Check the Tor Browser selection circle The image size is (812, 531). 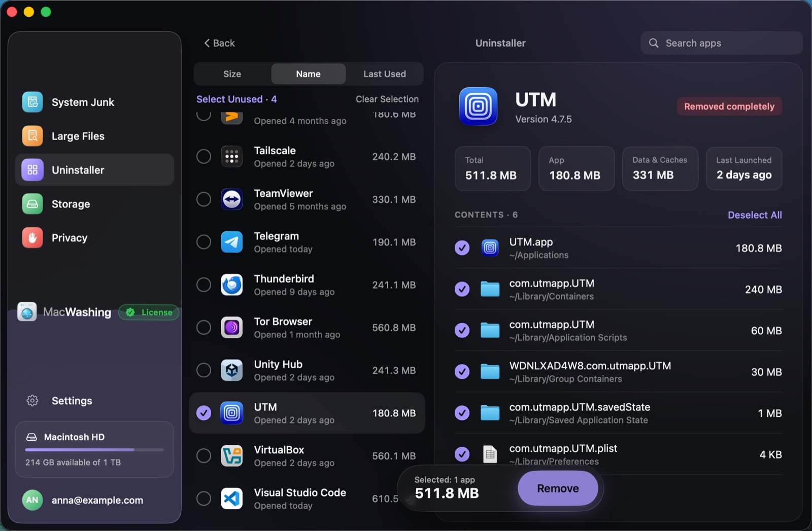pyautogui.click(x=204, y=328)
